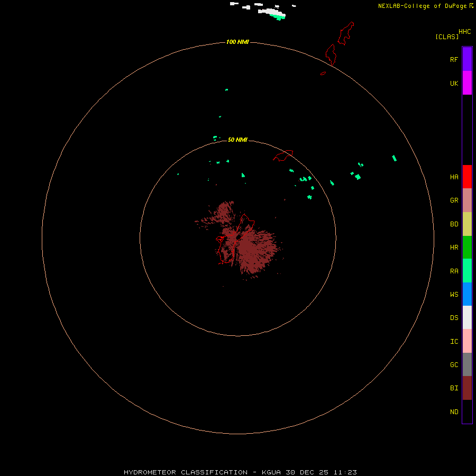476x476 pixels.
Task: Select the IC light pink legend swatch
Action: (x=467, y=341)
